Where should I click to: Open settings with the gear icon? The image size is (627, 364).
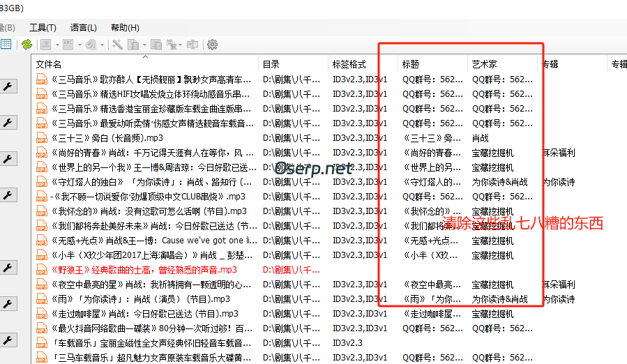coord(212,45)
